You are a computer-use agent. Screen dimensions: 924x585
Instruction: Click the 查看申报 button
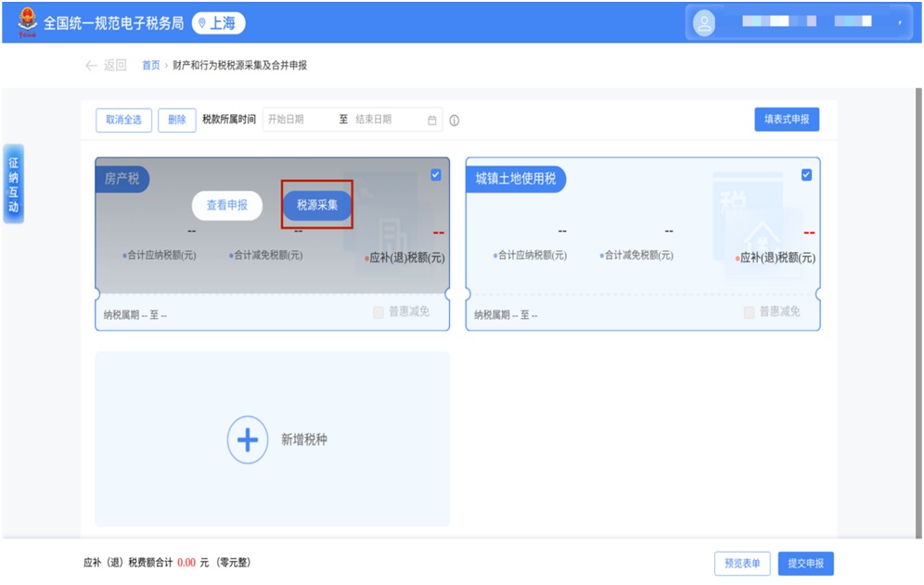coord(226,205)
